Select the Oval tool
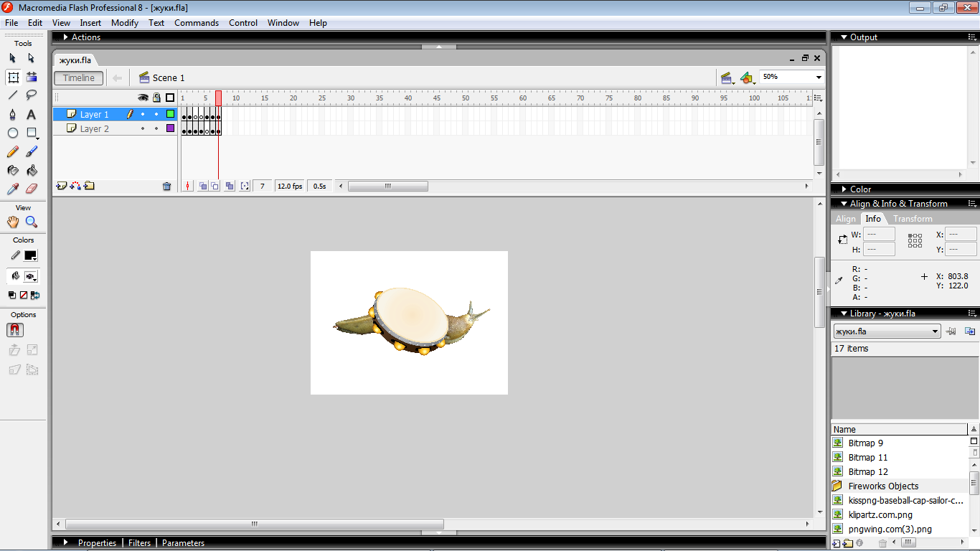Screen dimensions: 980x551 coord(13,133)
